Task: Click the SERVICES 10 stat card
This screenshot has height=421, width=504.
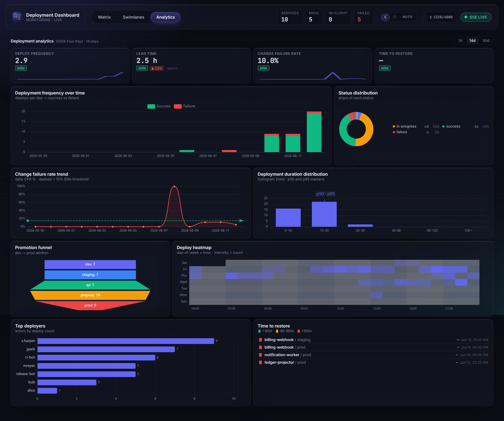Action: [x=290, y=17]
